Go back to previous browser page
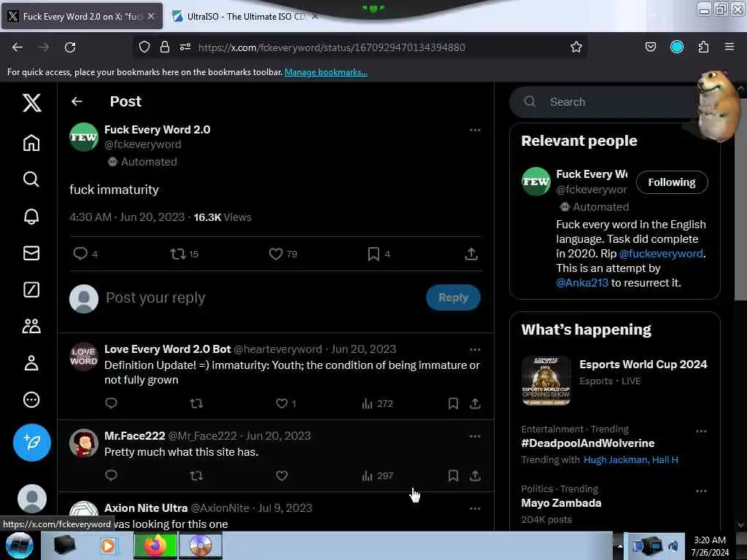This screenshot has height=560, width=747. pos(18,47)
